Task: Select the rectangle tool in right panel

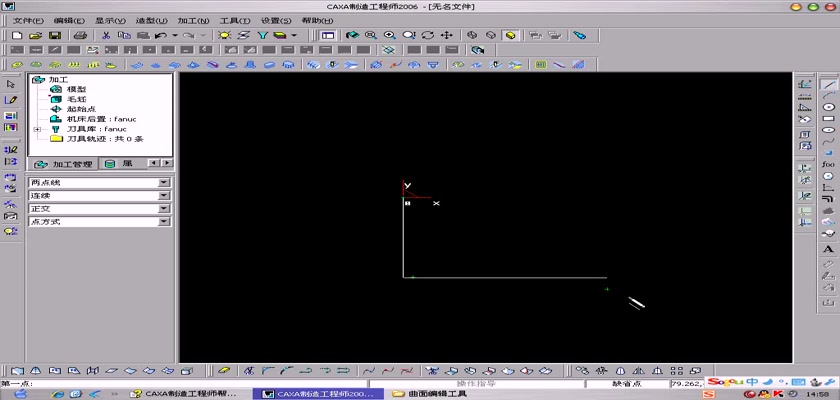Action: click(829, 118)
